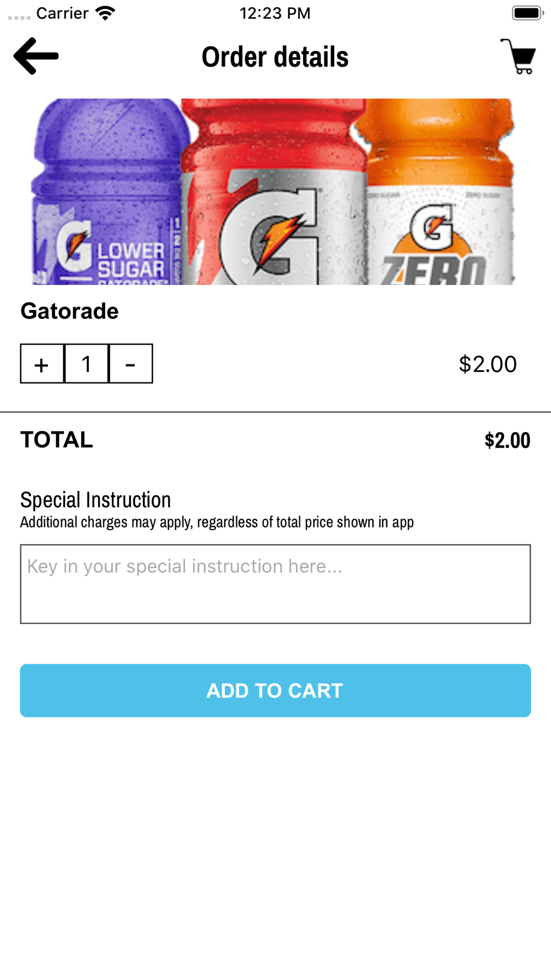551x980 pixels.
Task: Click the item price $2.00 beside the quantity
Action: 488,364
